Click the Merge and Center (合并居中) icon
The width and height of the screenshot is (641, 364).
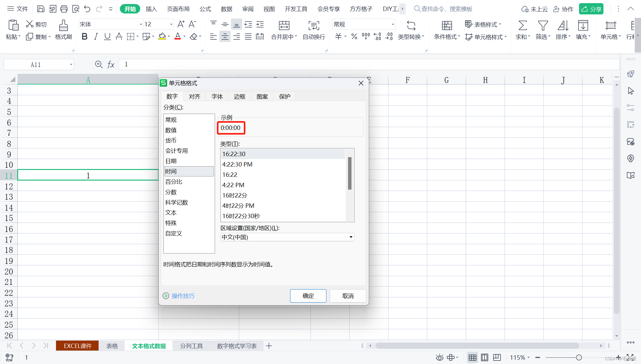point(284,26)
